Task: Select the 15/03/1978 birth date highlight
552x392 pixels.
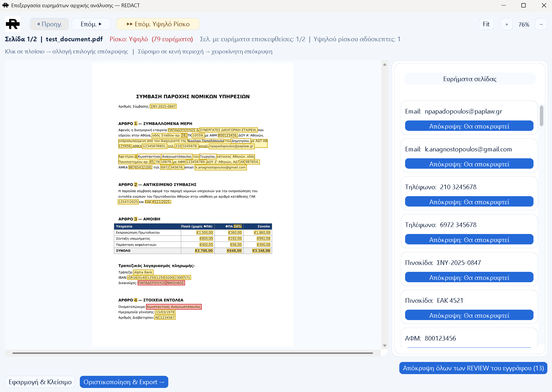Action: 165,312
